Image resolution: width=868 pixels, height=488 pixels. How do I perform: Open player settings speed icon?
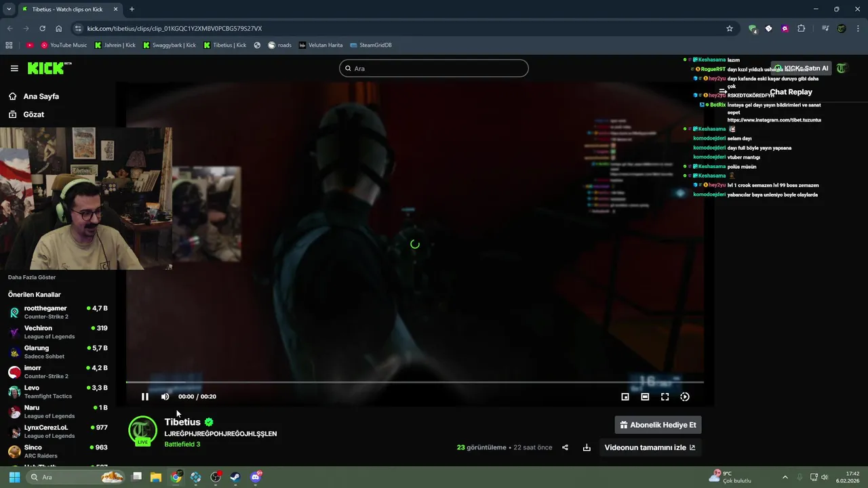point(685,396)
